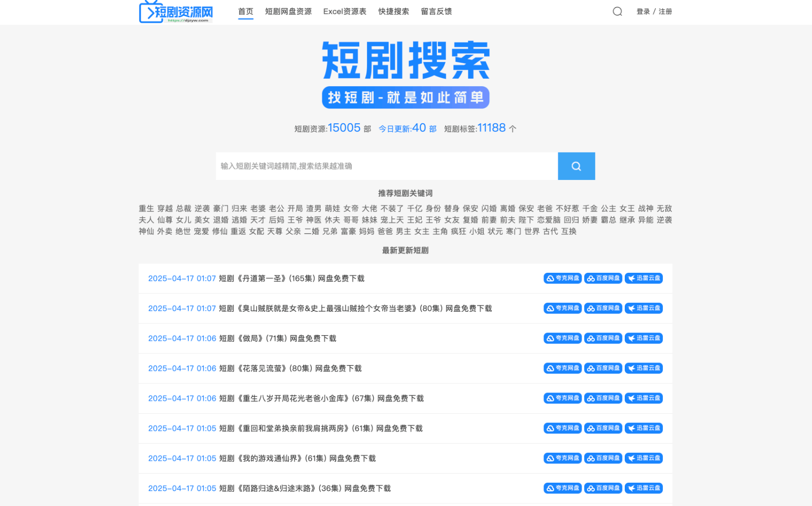The height and width of the screenshot is (506, 812).
Task: Click the blue search submit button
Action: (x=576, y=166)
